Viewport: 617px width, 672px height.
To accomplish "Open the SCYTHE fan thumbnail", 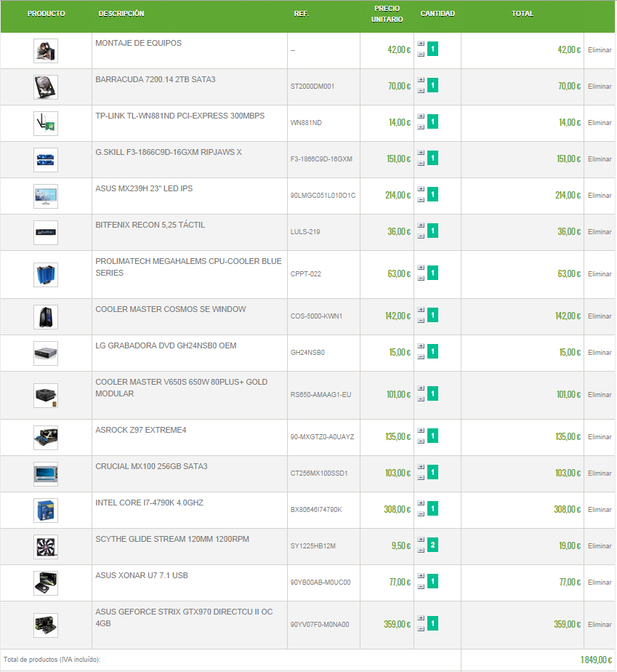I will (46, 547).
